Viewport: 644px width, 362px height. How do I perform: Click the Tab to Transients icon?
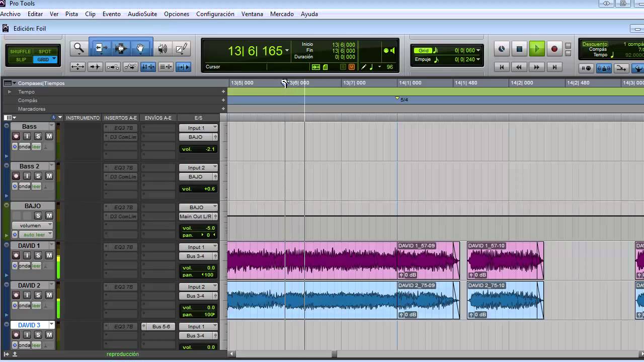point(95,66)
